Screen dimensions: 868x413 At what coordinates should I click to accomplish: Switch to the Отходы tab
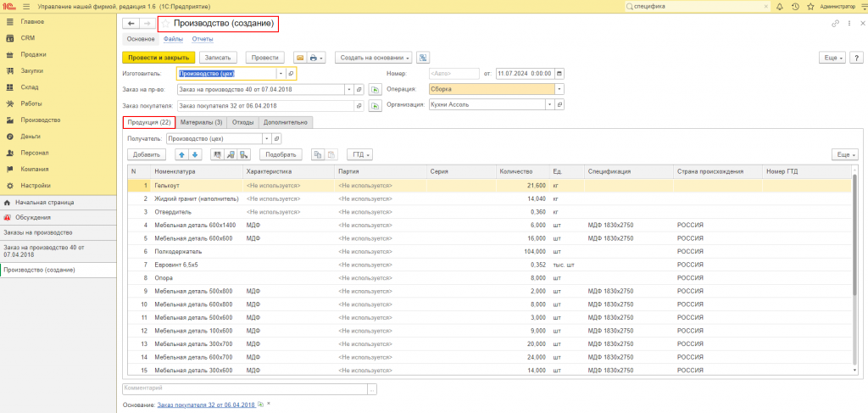(243, 122)
